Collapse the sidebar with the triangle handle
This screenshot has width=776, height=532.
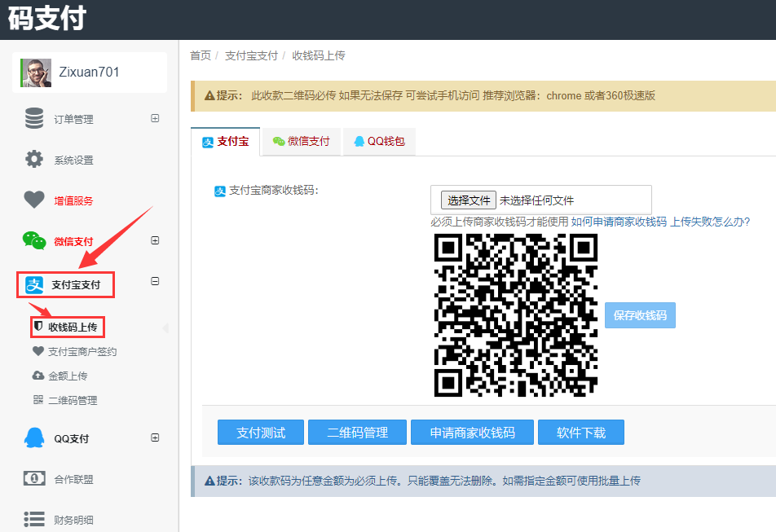165,328
